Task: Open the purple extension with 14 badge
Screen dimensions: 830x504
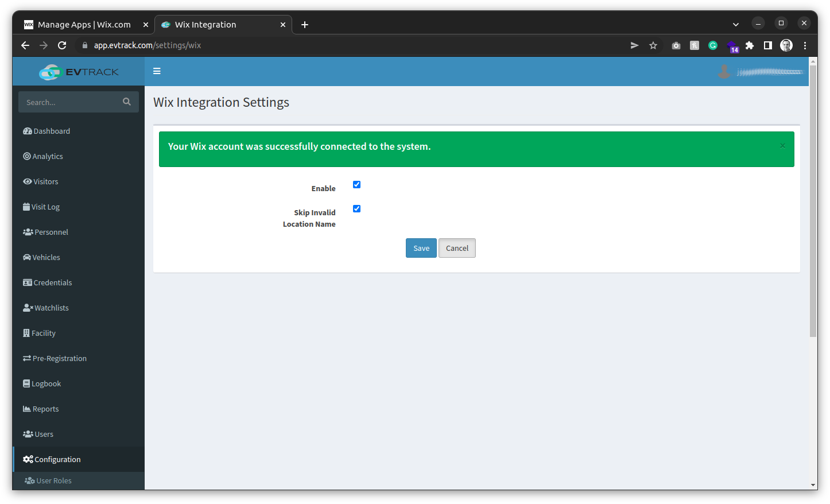Action: click(732, 46)
